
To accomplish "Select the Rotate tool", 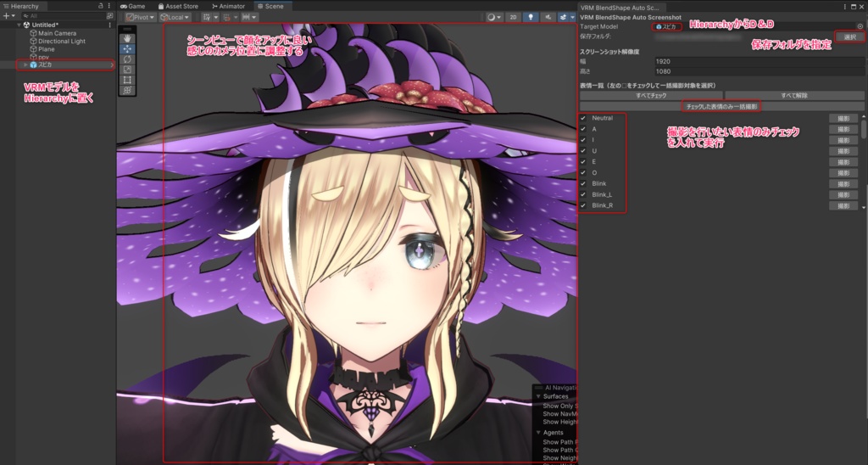I will point(127,59).
